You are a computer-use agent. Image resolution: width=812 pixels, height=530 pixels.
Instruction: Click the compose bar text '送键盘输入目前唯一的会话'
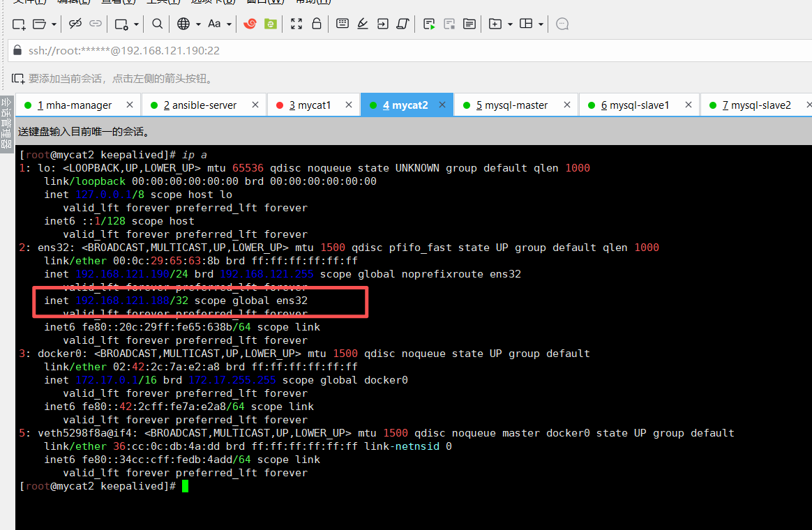tap(84, 132)
